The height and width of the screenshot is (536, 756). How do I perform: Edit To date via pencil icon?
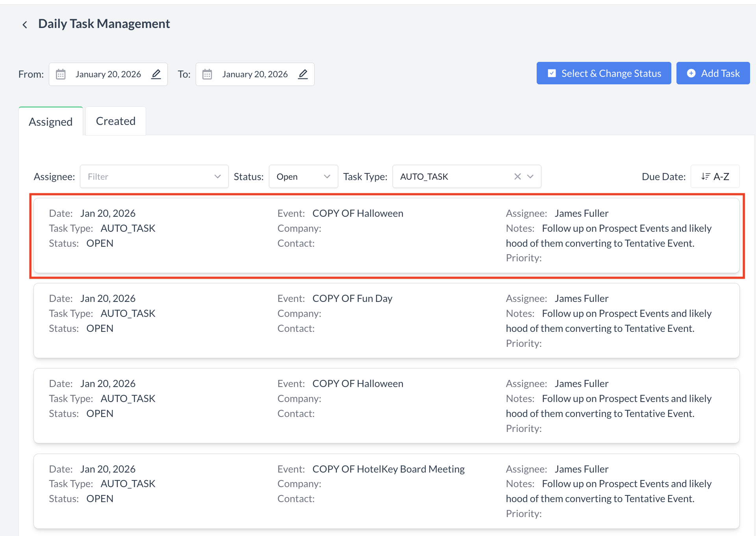point(303,74)
